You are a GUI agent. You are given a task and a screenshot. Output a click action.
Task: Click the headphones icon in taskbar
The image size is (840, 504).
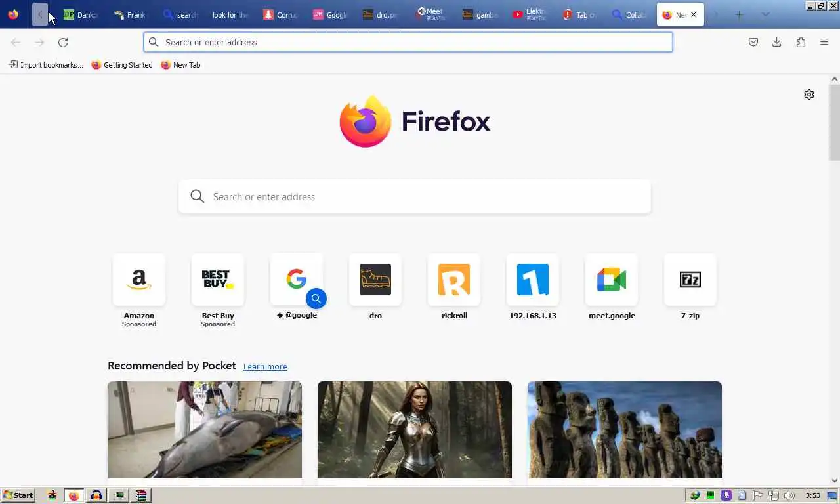[96, 495]
